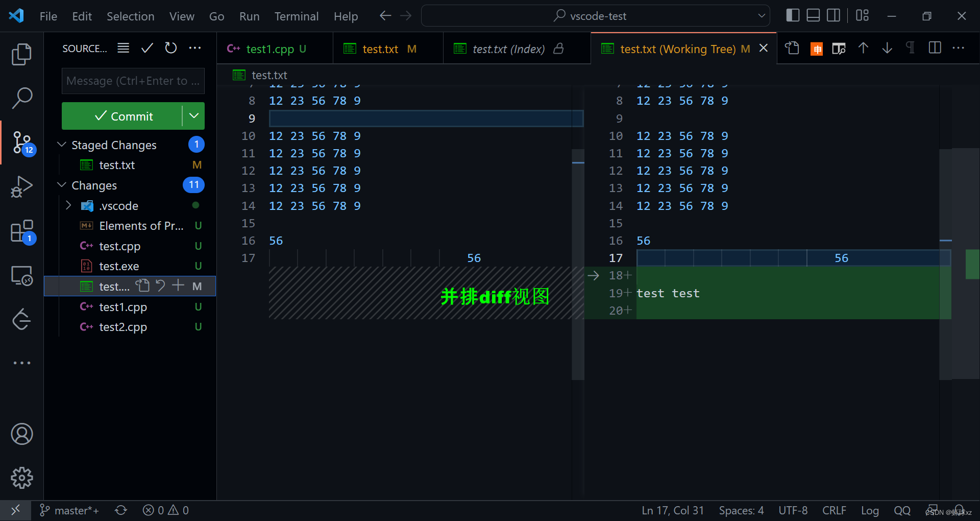Open Customize Layout button

pyautogui.click(x=862, y=16)
